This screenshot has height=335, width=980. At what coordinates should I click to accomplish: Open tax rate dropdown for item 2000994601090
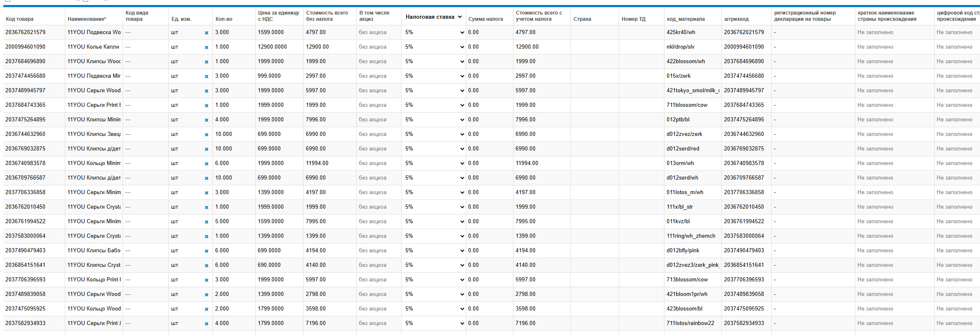[x=434, y=47]
